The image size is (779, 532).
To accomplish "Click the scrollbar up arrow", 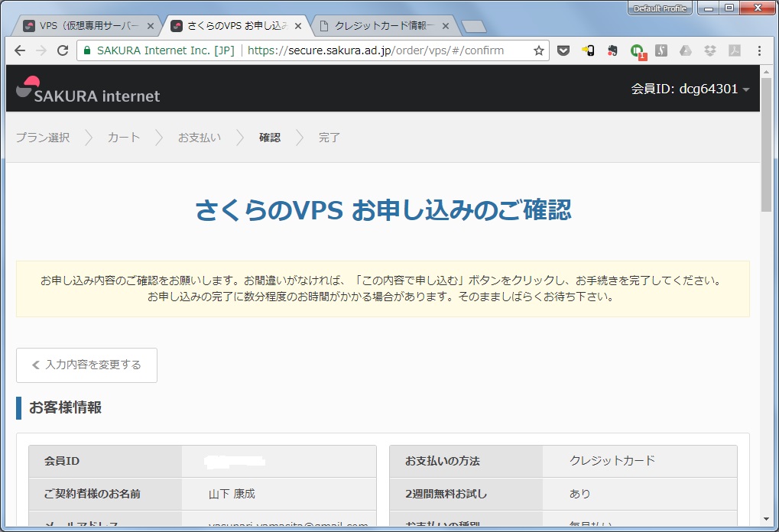I will point(765,72).
